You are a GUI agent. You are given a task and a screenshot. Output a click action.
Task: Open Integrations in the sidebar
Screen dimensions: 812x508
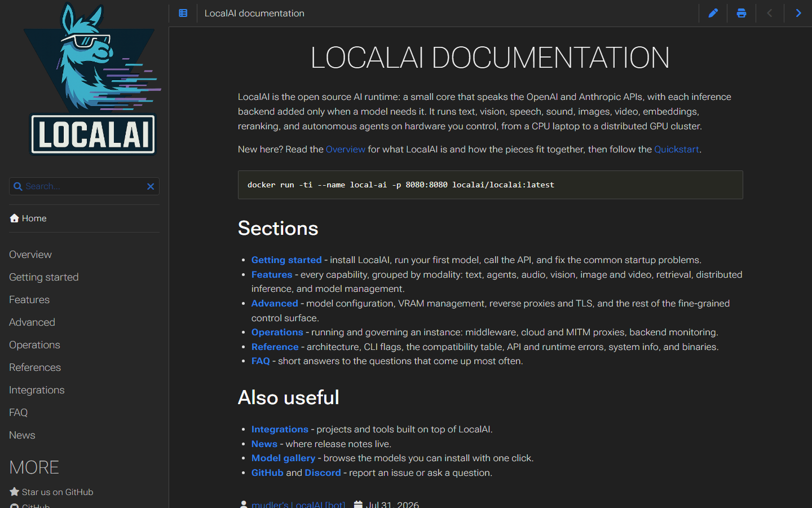coord(37,390)
